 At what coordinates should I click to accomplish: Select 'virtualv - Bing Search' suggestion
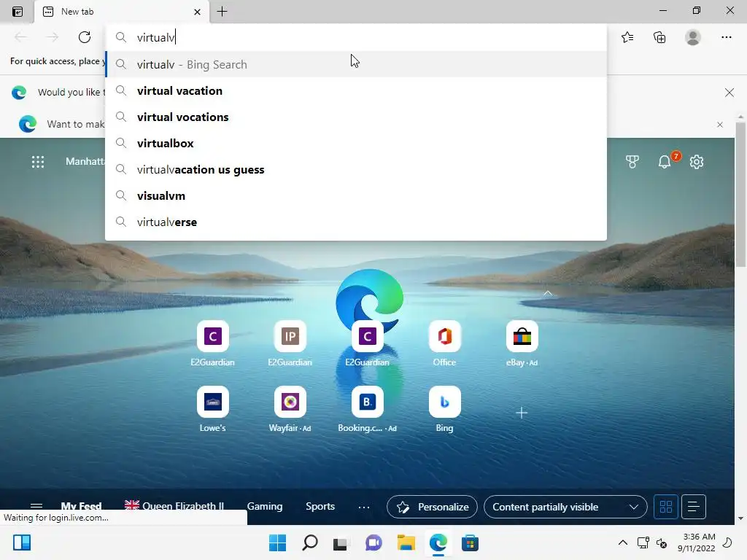click(x=356, y=64)
